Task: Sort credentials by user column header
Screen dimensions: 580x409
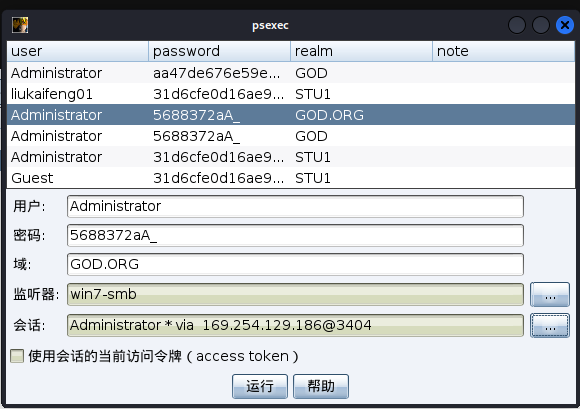Action: click(78, 51)
